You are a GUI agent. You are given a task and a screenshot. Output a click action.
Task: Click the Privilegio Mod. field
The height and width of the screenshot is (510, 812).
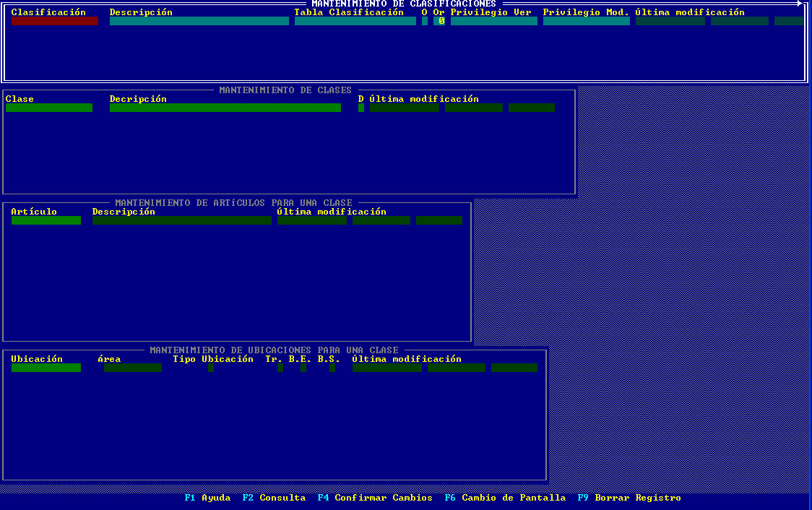[586, 21]
